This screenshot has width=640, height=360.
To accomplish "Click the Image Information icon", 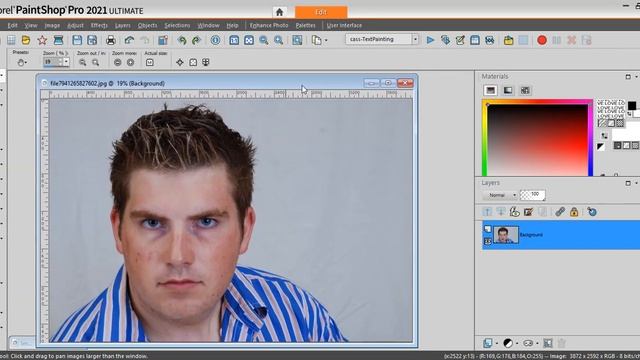I will (x=216, y=40).
